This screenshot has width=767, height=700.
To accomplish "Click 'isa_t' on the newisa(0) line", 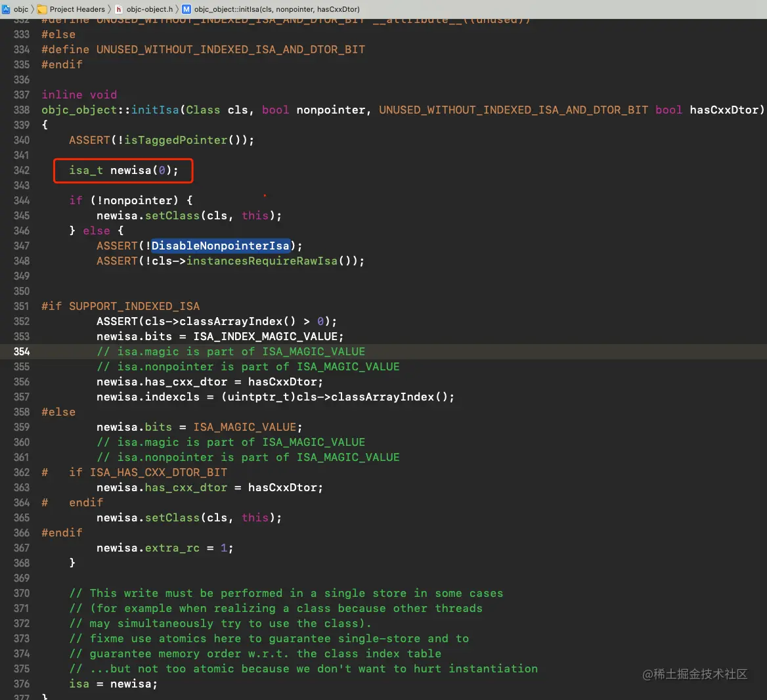I will click(86, 170).
